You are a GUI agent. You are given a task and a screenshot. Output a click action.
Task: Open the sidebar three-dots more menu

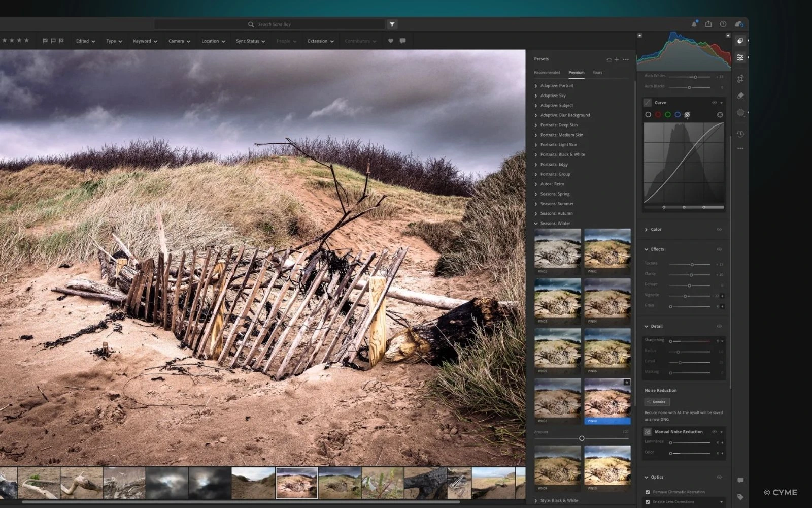[x=740, y=149]
